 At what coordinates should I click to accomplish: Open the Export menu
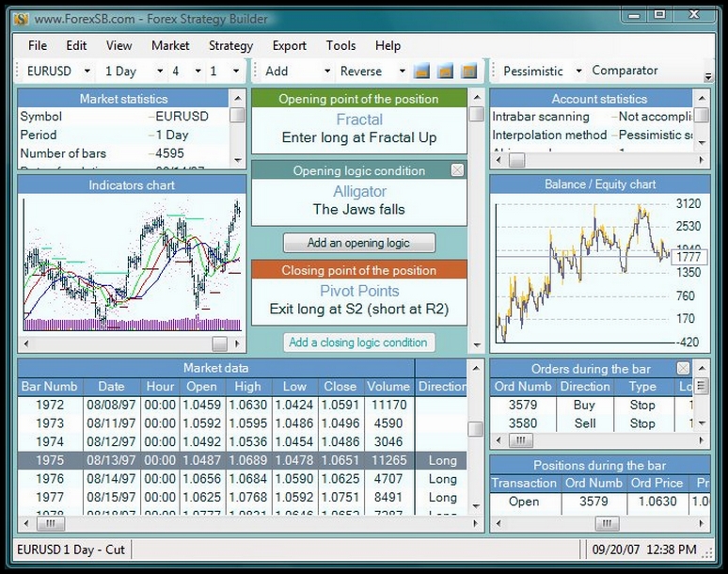(x=290, y=45)
